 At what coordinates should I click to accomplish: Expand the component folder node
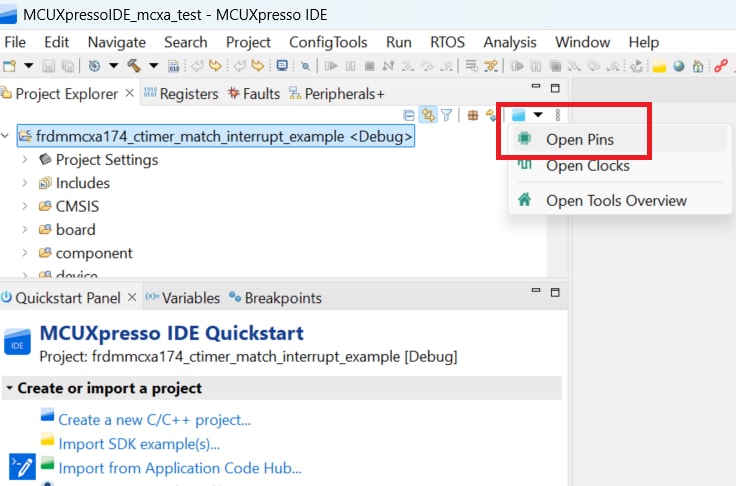coord(25,253)
